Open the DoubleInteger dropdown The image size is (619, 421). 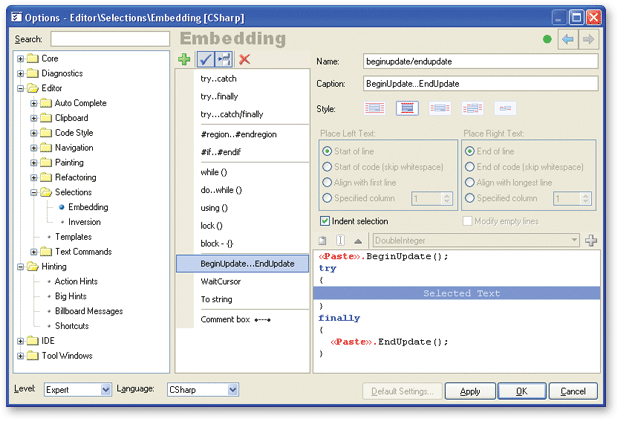pos(574,240)
